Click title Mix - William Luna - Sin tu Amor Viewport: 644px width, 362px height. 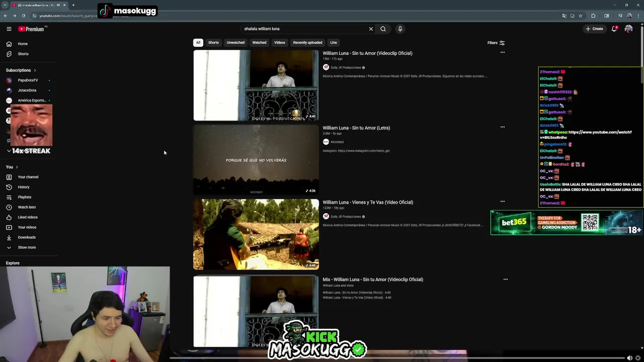click(373, 280)
